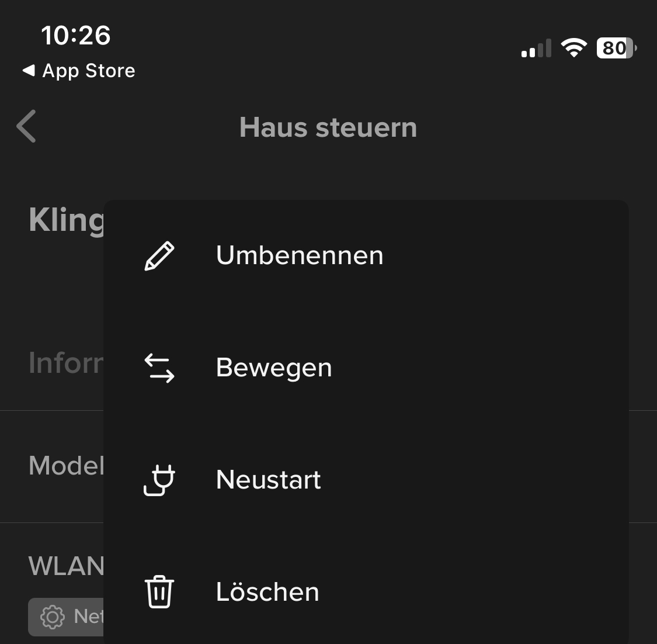Select the Neustart menu label
The image size is (657, 644).
point(269,480)
